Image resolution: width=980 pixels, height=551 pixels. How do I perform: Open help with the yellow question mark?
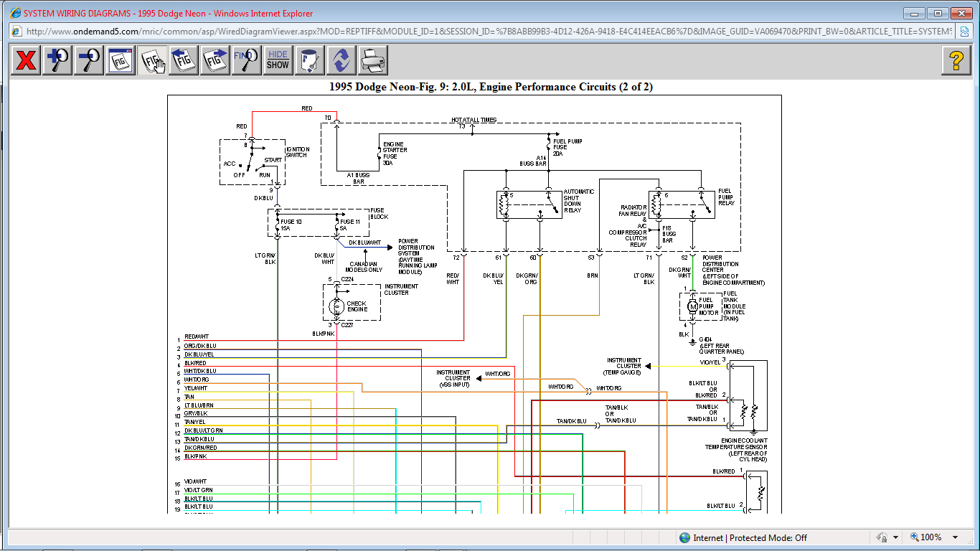[x=956, y=60]
